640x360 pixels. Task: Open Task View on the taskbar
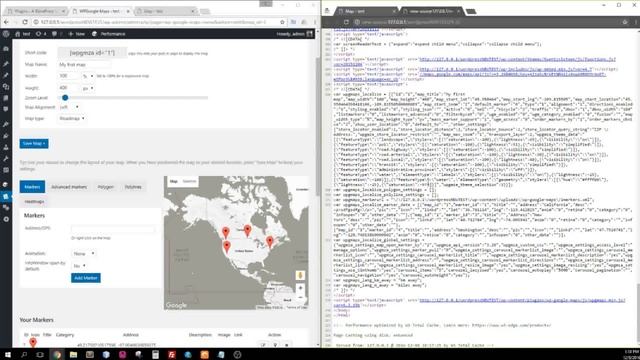[40, 355]
